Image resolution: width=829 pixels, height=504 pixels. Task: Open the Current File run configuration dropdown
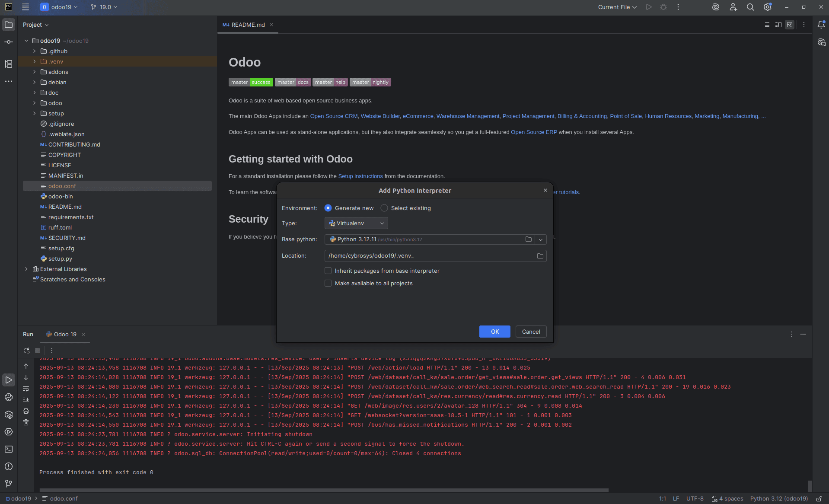tap(617, 7)
